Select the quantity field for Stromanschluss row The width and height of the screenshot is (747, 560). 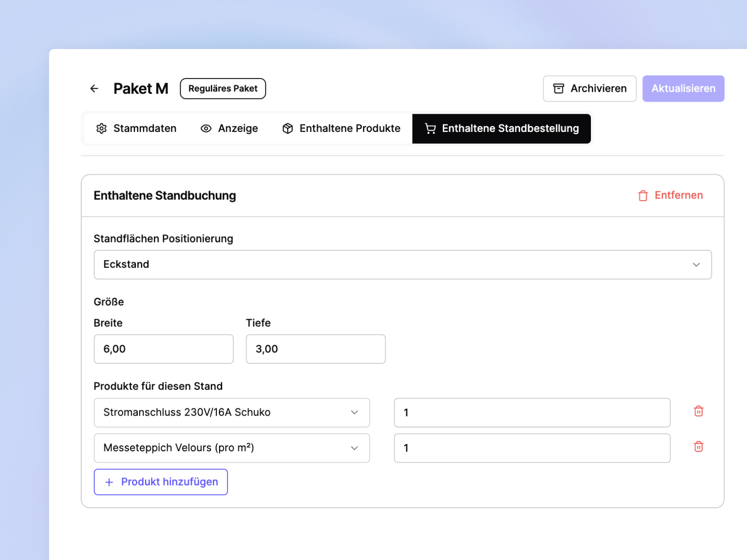[532, 412]
